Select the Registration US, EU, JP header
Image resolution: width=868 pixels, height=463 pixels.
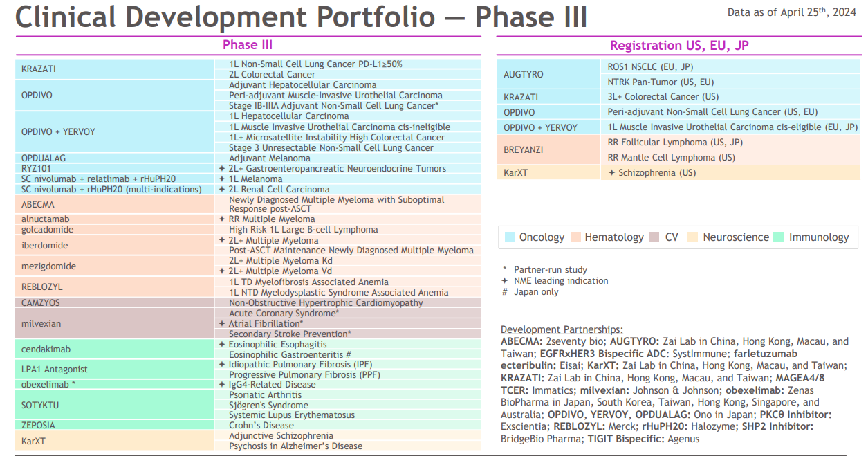click(x=678, y=46)
